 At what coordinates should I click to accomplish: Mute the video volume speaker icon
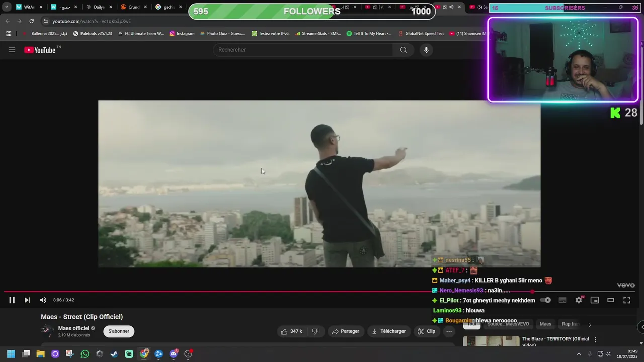tap(43, 300)
